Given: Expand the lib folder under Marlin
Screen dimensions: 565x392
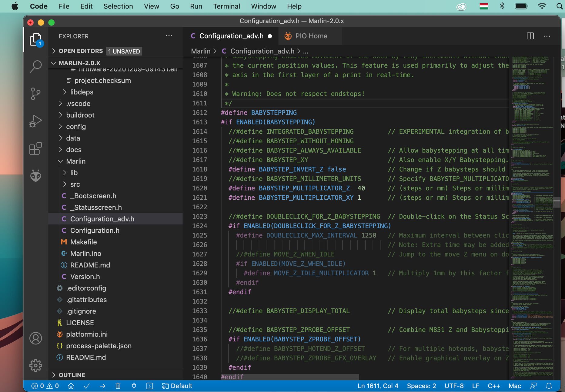Looking at the screenshot, I should (x=74, y=173).
